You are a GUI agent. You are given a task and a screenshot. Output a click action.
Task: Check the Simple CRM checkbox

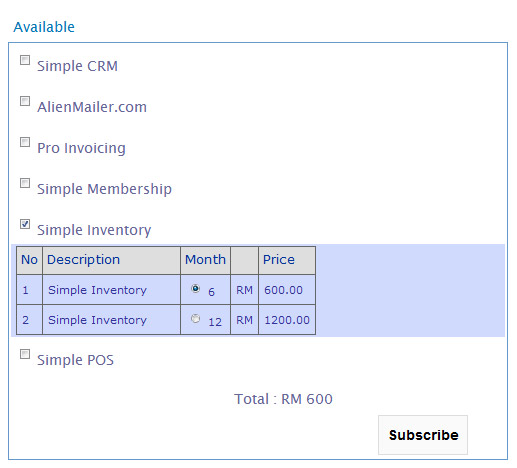click(25, 60)
